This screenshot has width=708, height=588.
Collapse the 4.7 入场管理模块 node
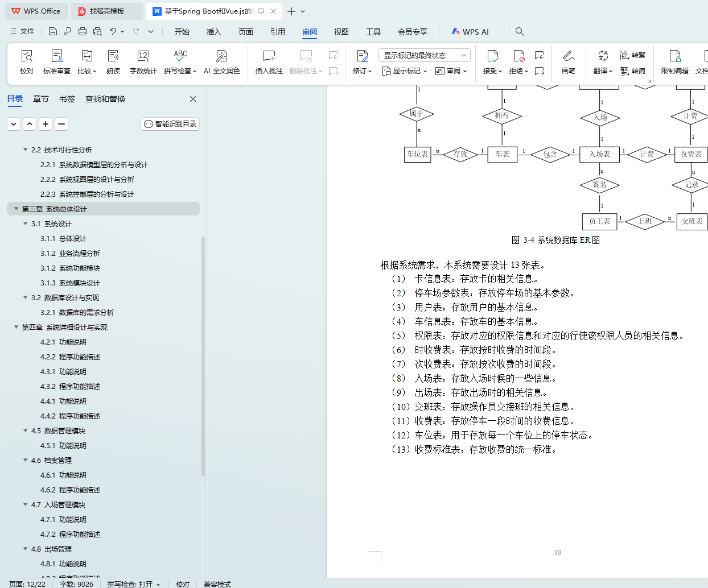[x=25, y=504]
